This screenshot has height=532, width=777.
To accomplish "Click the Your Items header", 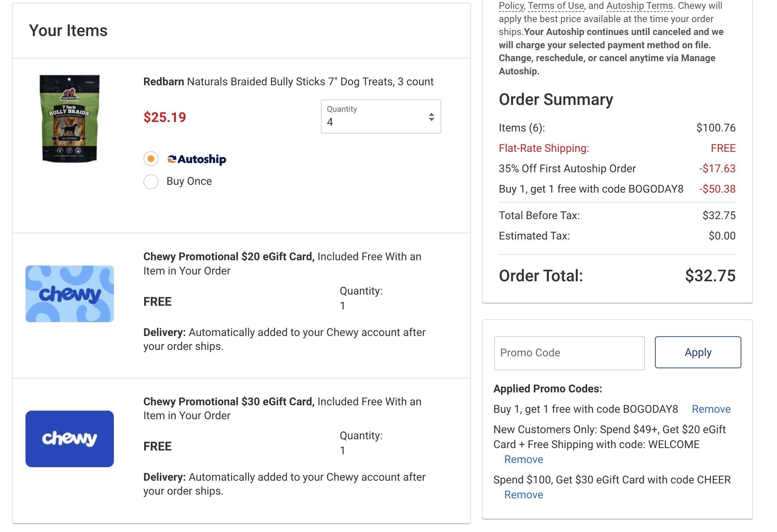I will click(68, 31).
